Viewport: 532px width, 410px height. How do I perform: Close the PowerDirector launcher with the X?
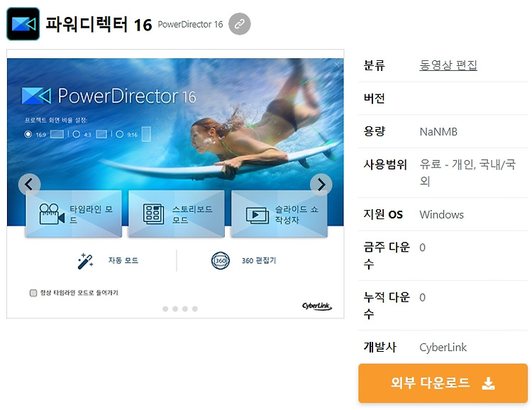point(337,65)
